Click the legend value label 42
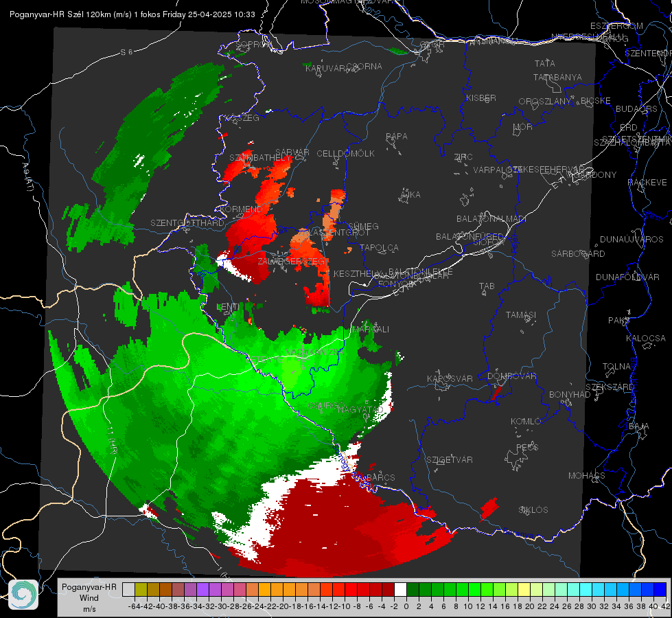Image resolution: width=672 pixels, height=618 pixels. (x=666, y=606)
